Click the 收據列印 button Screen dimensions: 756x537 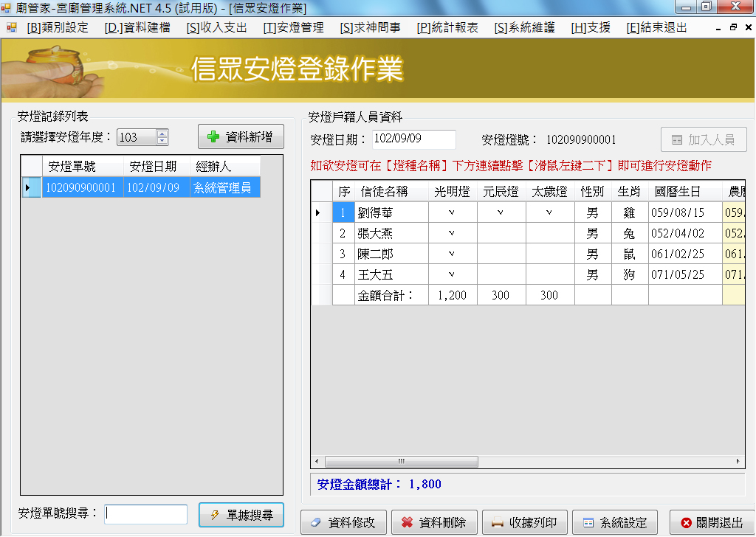click(525, 522)
